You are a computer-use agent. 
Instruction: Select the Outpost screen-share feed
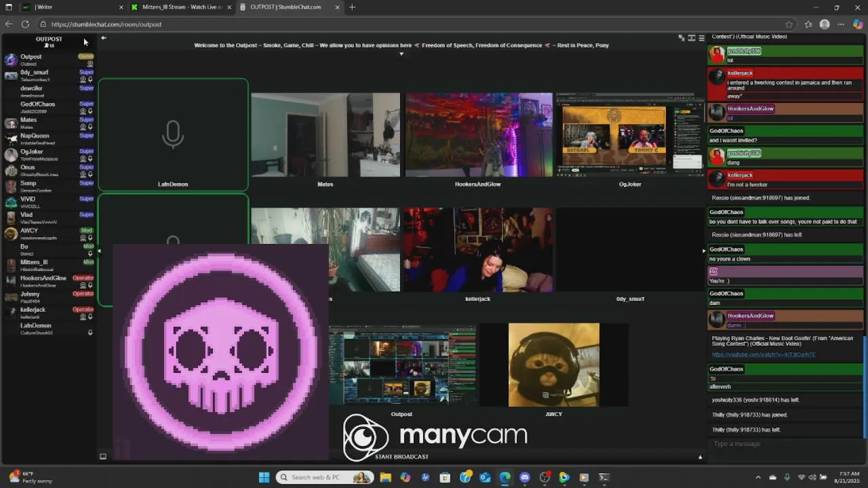(401, 365)
